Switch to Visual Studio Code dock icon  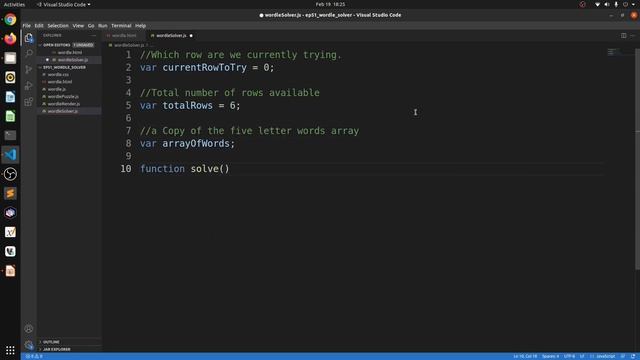point(10,155)
